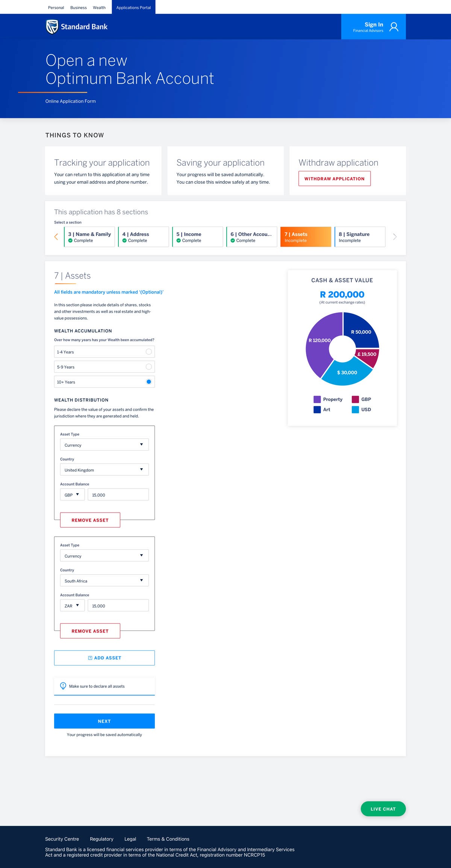
Task: Open the Personal top navigation item
Action: [x=56, y=8]
